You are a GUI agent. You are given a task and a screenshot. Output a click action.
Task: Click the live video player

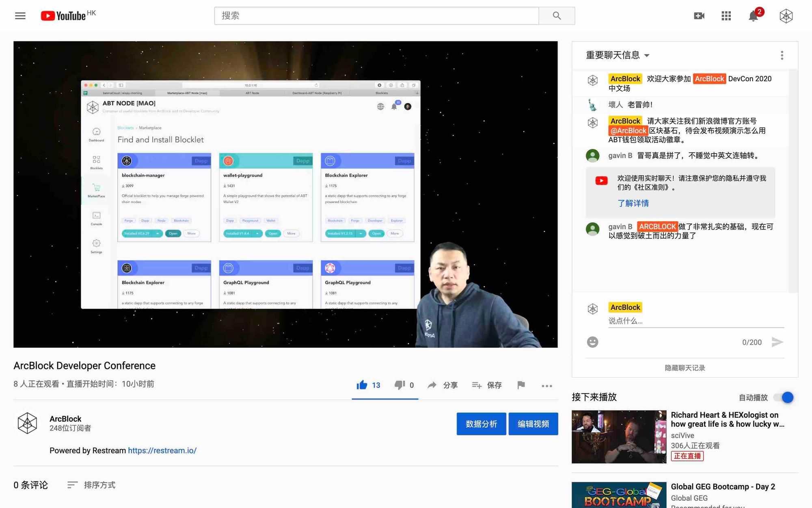[x=285, y=194]
